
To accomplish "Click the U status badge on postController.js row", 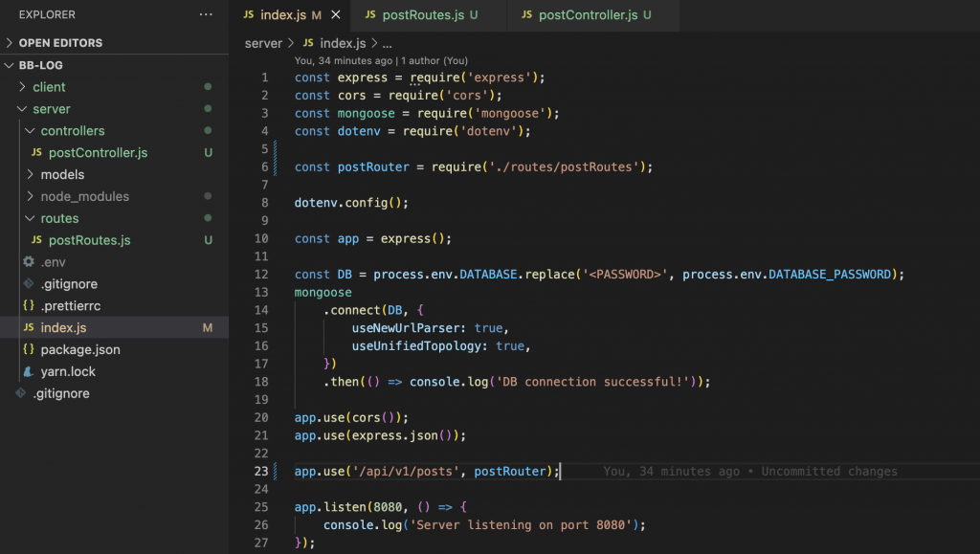I will point(208,152).
